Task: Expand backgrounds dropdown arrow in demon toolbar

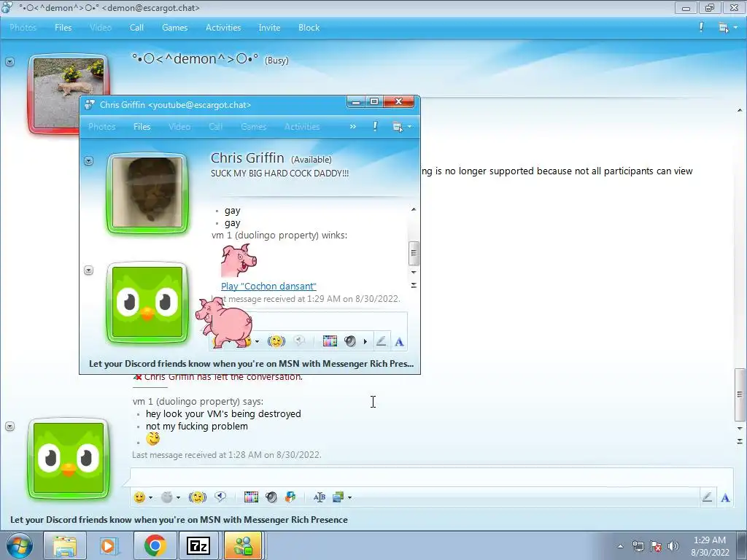Action: (x=349, y=497)
